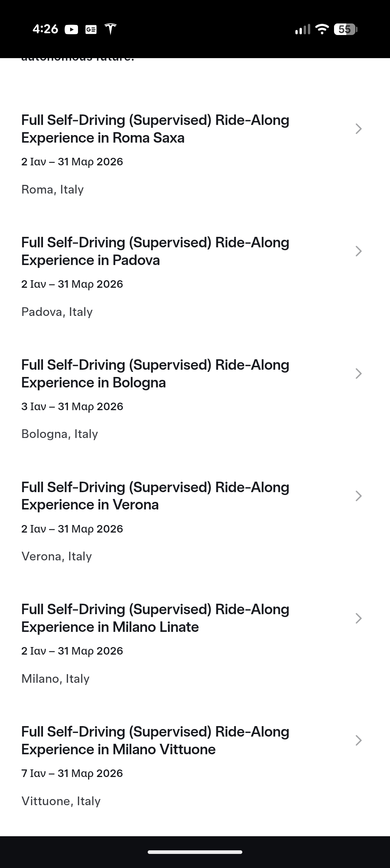Tap the home indicator bar
The image size is (390, 868).
195,852
